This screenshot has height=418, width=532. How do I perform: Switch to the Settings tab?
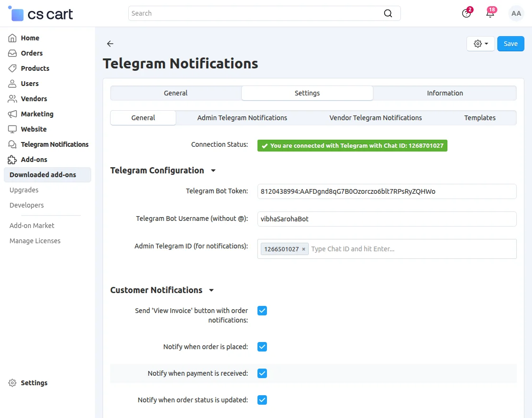coord(307,93)
